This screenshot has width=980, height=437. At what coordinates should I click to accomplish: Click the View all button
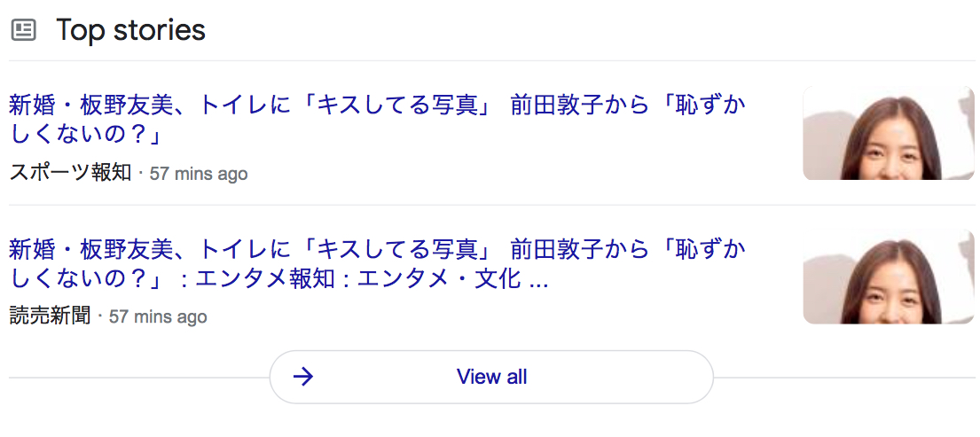pyautogui.click(x=491, y=377)
